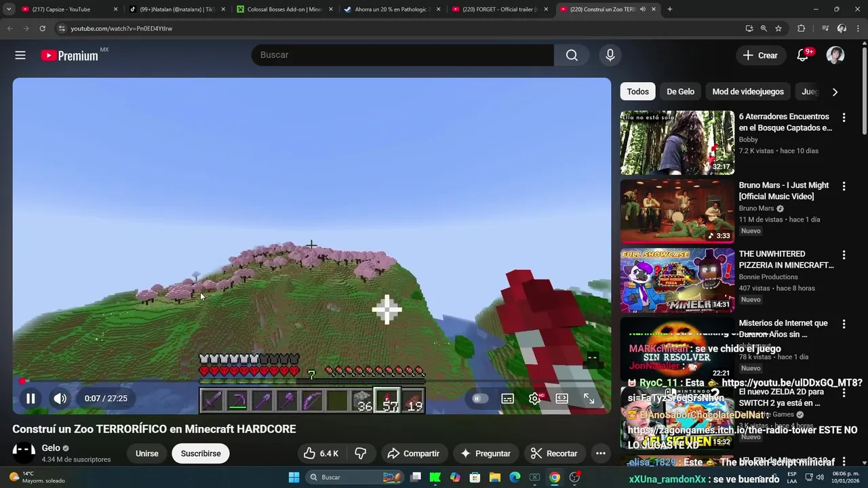Open Bruno Mars I Just Might thumbnail
Image resolution: width=868 pixels, height=488 pixels.
coord(677,211)
